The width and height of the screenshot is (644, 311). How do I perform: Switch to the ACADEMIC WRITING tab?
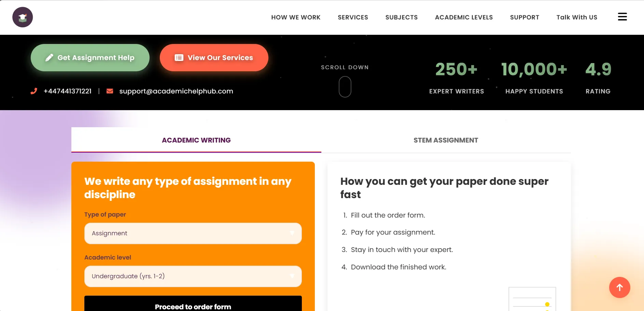click(196, 140)
